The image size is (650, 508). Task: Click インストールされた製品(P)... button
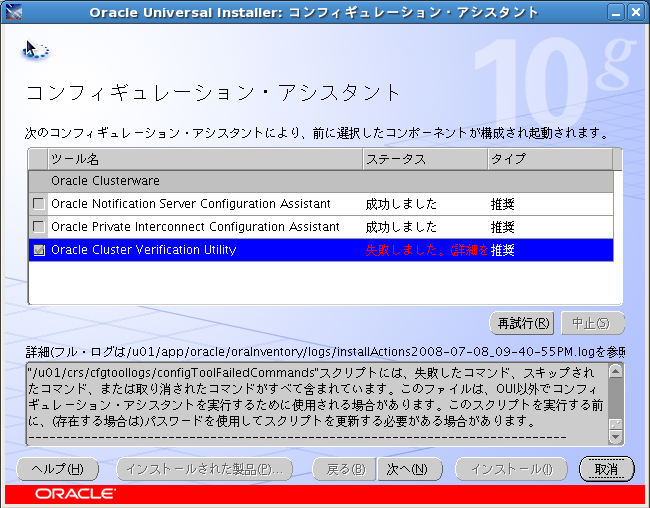pyautogui.click(x=205, y=469)
